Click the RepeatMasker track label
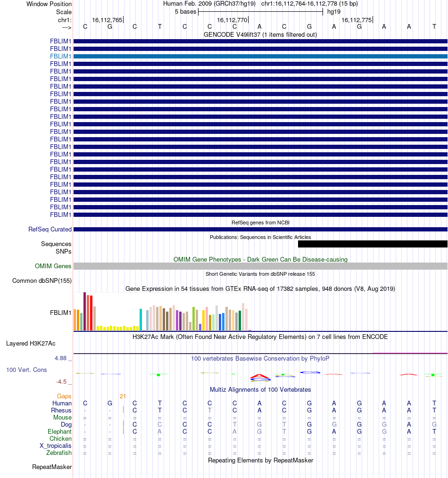This screenshot has width=448, height=478. (x=52, y=467)
